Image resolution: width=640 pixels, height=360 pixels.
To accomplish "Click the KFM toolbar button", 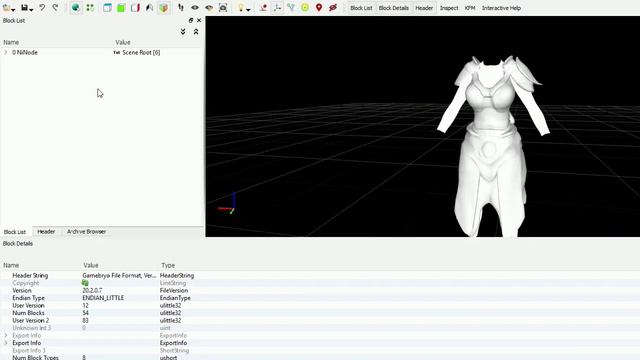I will click(470, 8).
